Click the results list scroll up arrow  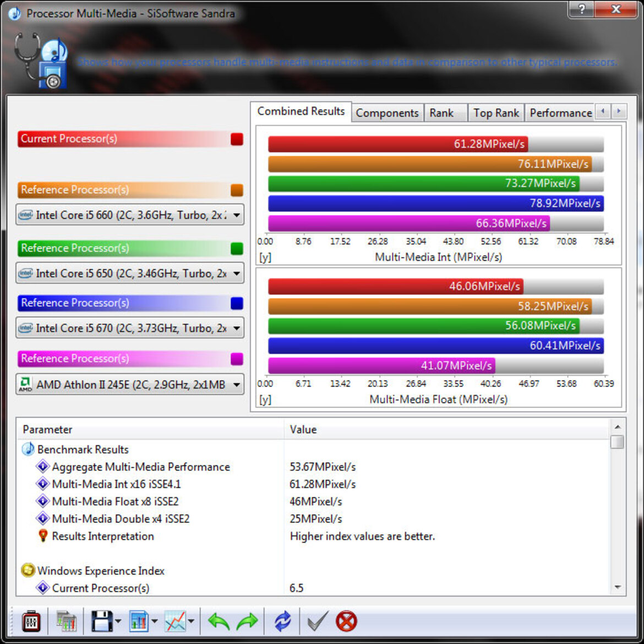617,427
